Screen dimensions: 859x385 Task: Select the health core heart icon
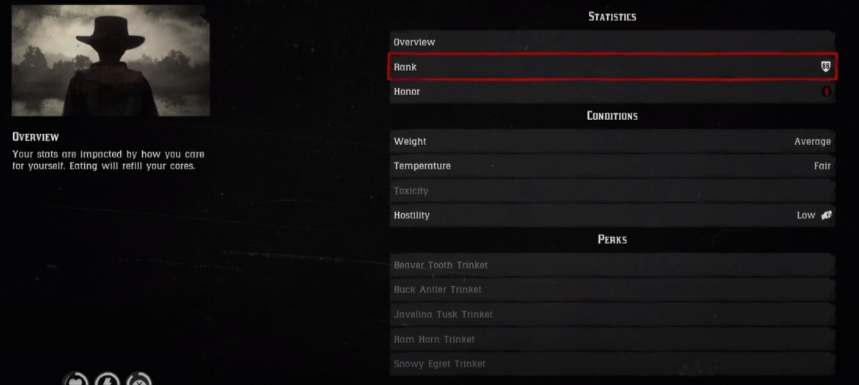76,379
